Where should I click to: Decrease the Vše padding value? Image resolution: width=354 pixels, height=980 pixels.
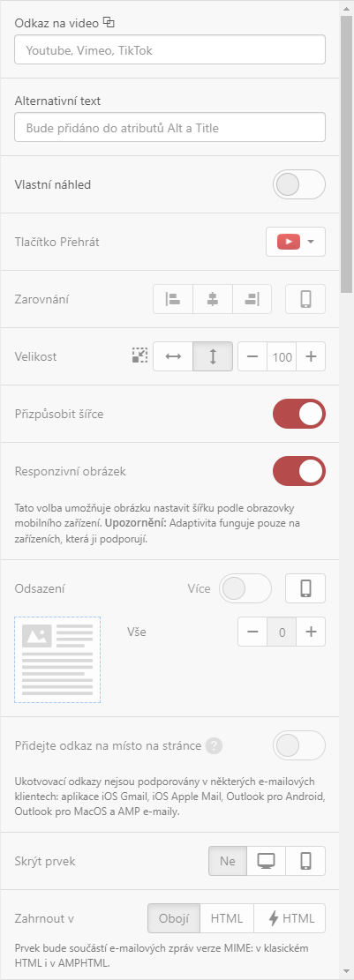pyautogui.click(x=252, y=632)
